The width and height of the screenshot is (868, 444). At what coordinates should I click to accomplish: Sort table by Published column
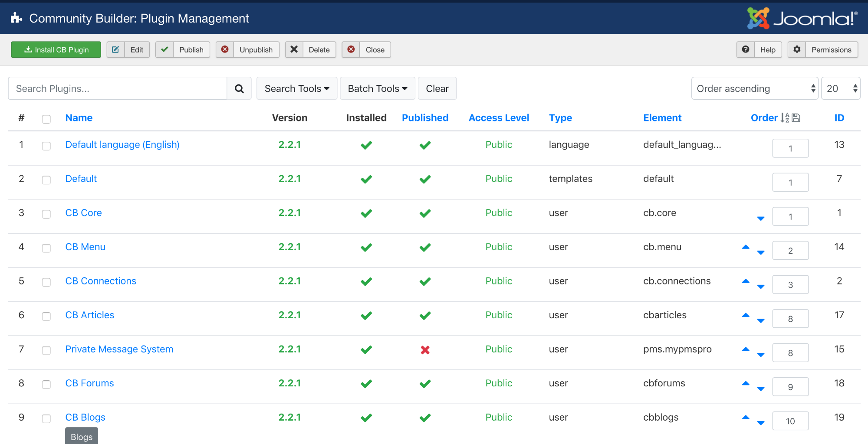coord(425,118)
